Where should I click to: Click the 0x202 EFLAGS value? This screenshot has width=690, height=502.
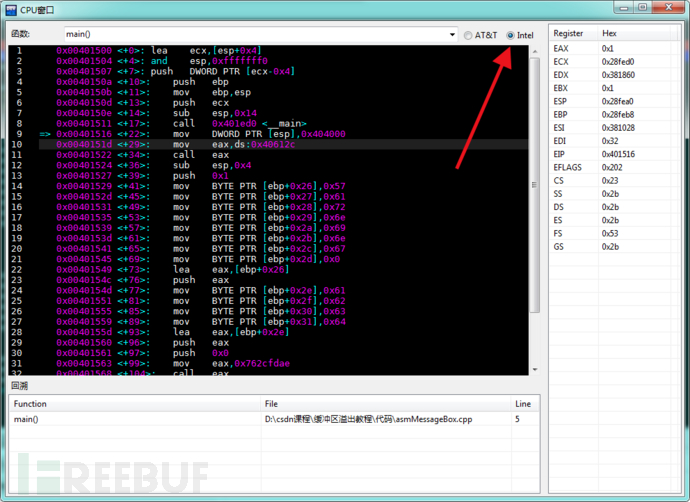point(610,167)
